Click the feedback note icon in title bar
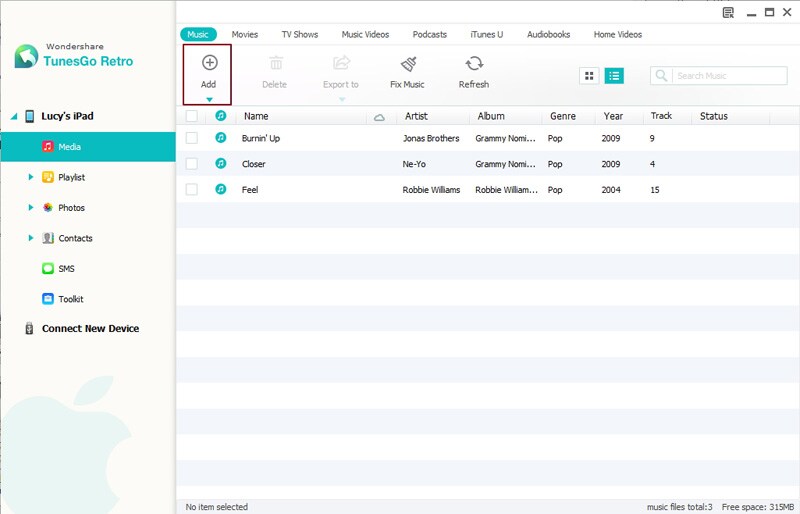Image resolution: width=800 pixels, height=514 pixels. tap(729, 13)
